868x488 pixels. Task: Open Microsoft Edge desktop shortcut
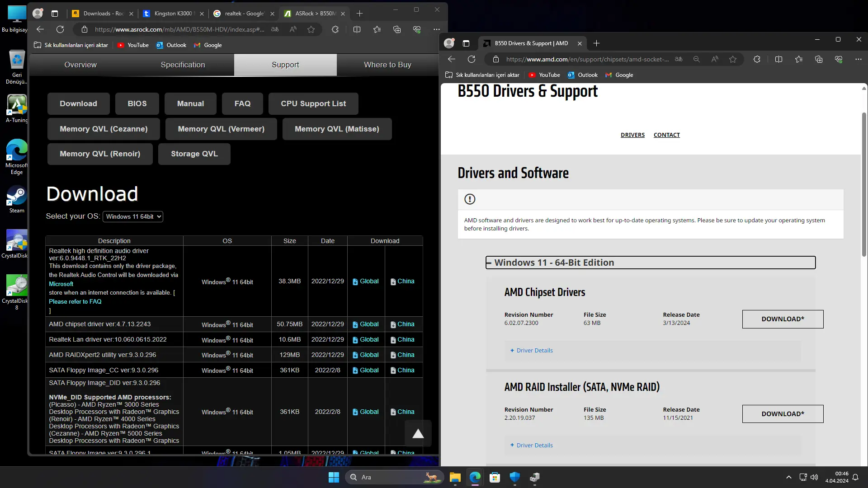[x=17, y=157]
